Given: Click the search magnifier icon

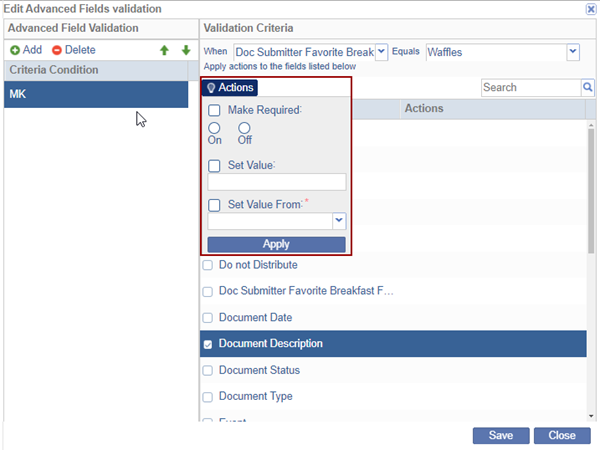Looking at the screenshot, I should pyautogui.click(x=588, y=88).
